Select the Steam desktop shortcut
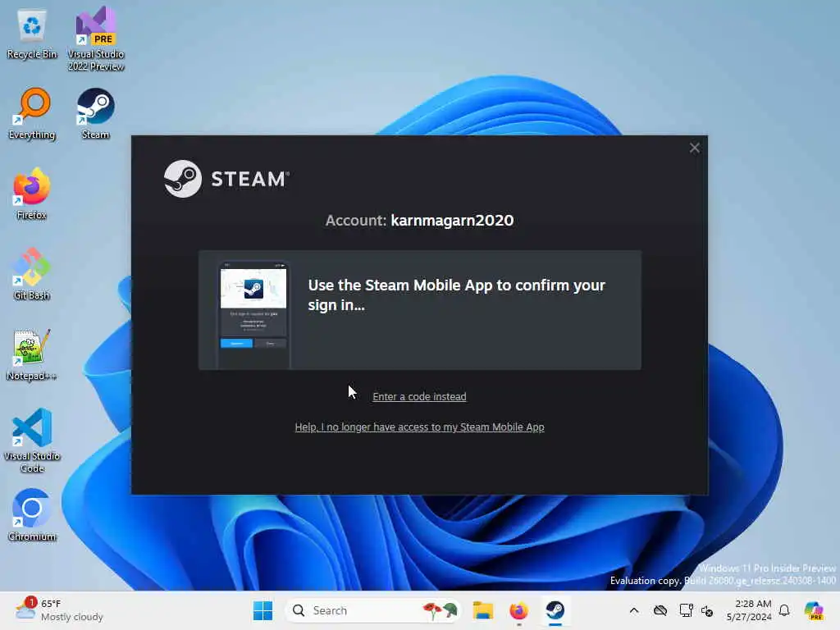Screen dimensions: 840x630 pos(95,114)
